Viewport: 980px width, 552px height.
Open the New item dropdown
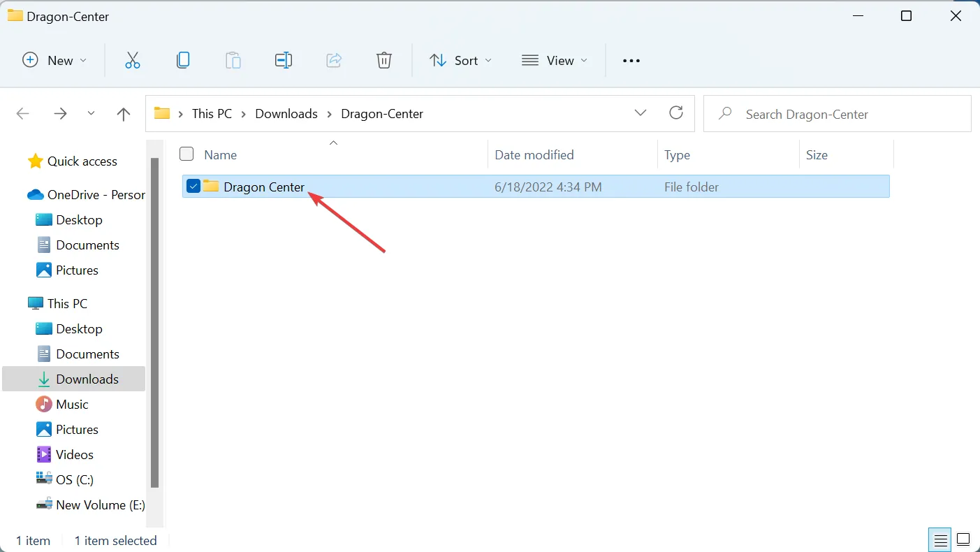tap(55, 61)
